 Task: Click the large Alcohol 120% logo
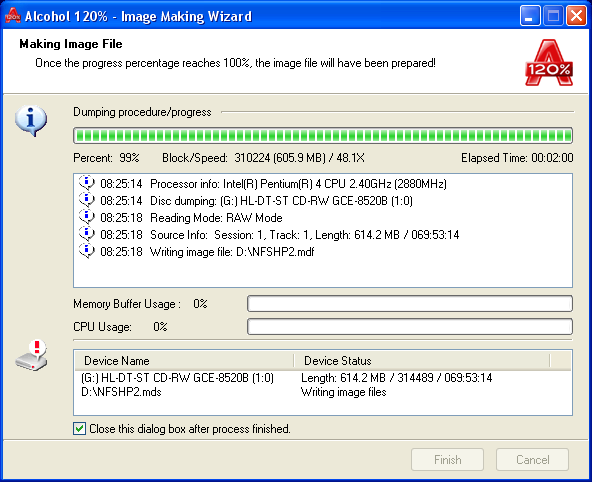[x=549, y=63]
